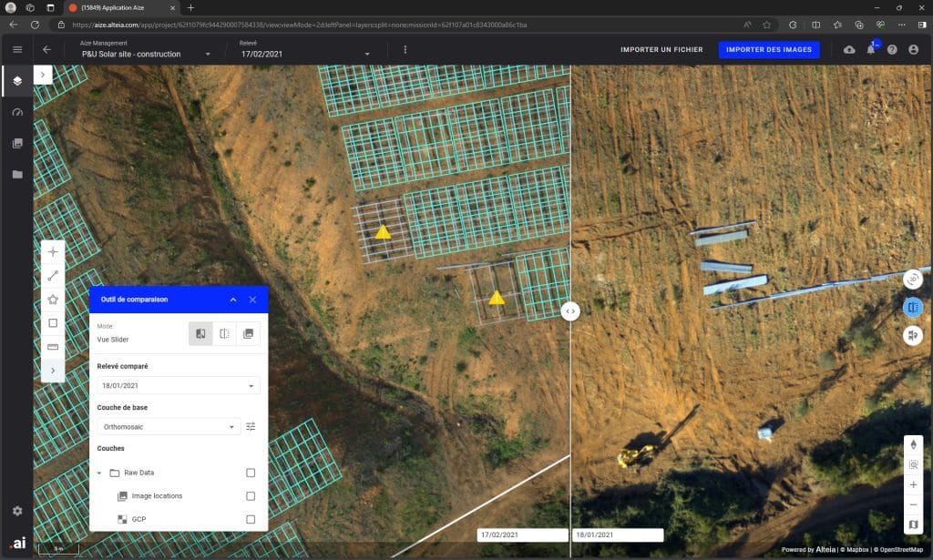Select the distance measurement tool
Image resolution: width=933 pixels, height=560 pixels.
53,275
